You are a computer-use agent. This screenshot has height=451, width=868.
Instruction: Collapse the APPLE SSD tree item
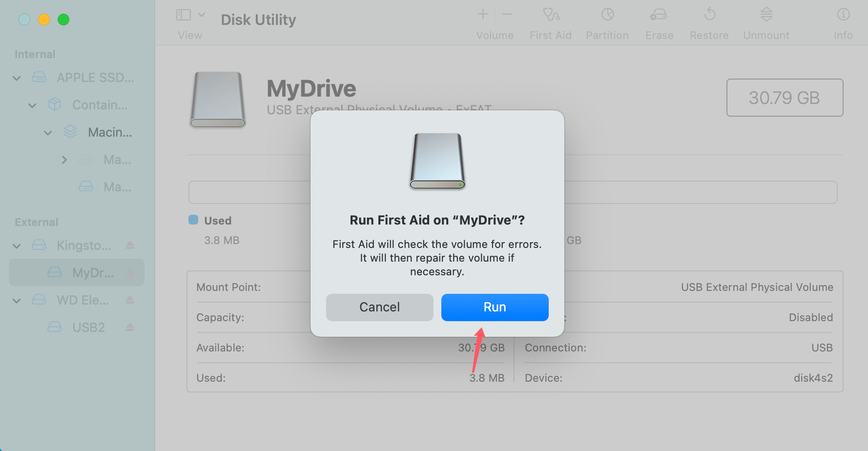(x=16, y=78)
